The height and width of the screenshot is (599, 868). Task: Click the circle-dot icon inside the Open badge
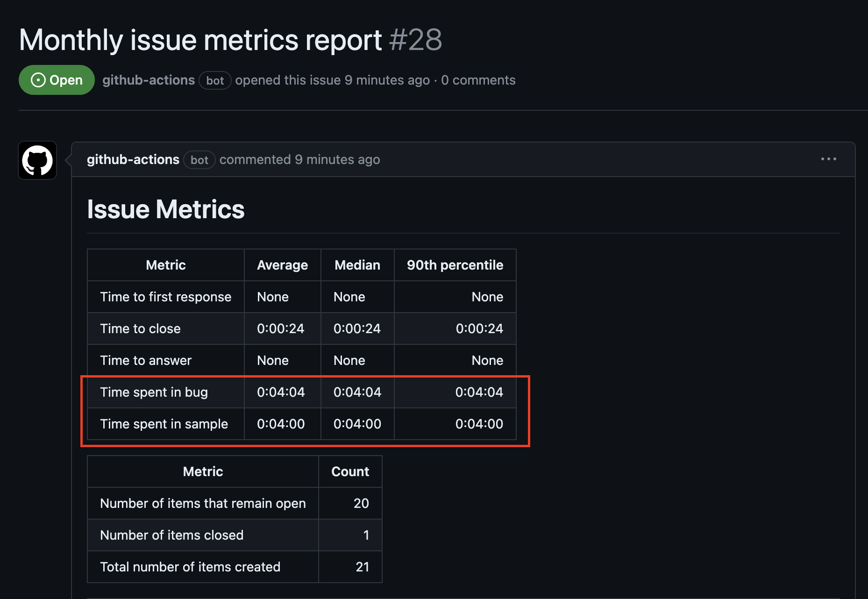38,79
